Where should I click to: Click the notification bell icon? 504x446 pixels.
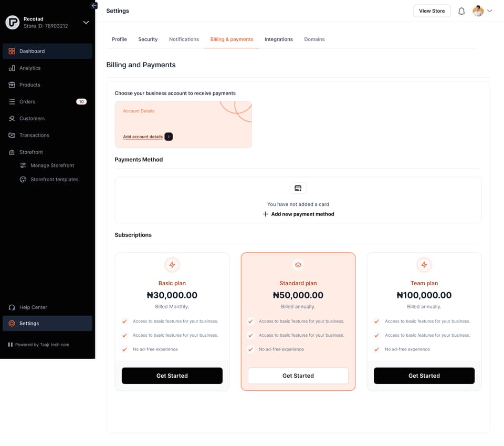pos(461,11)
